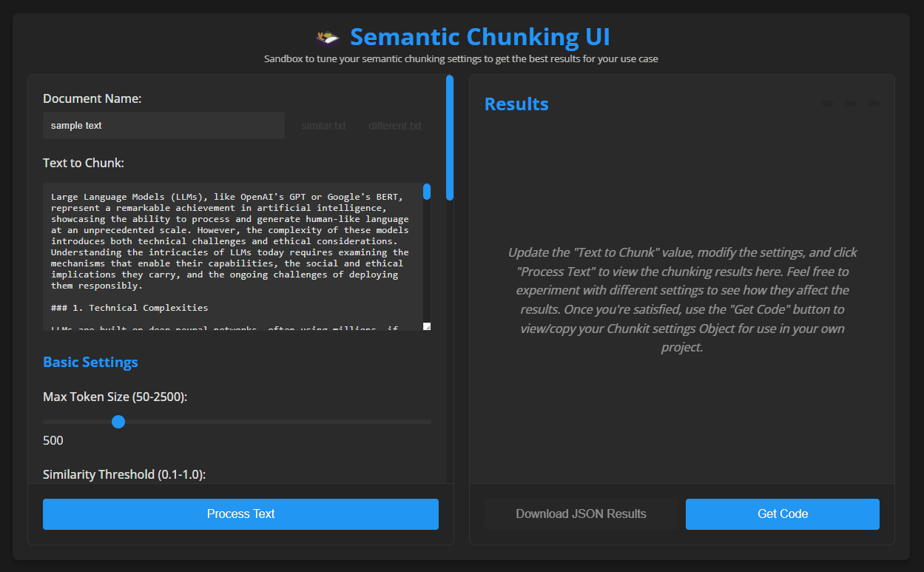Image resolution: width=924 pixels, height=572 pixels.
Task: Select the similar.txt sample file
Action: pyautogui.click(x=323, y=126)
